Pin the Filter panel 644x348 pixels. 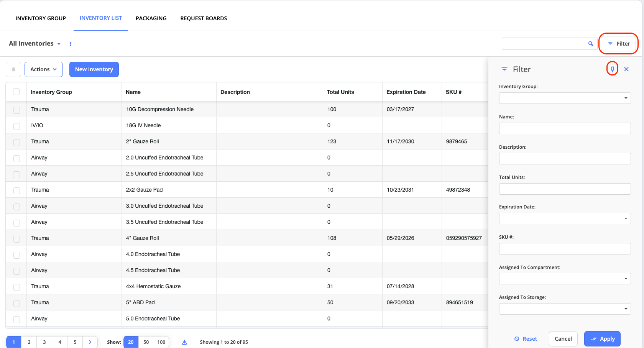[x=613, y=69]
